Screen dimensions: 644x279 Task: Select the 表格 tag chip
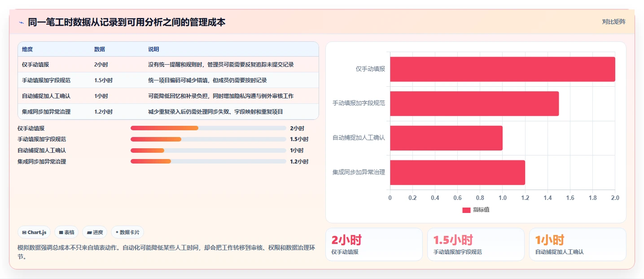(x=66, y=232)
